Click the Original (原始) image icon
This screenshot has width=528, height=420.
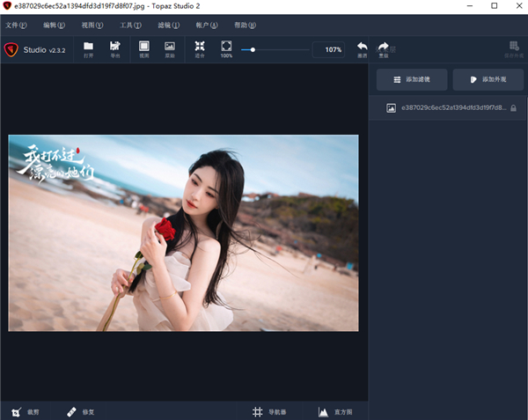coord(170,48)
